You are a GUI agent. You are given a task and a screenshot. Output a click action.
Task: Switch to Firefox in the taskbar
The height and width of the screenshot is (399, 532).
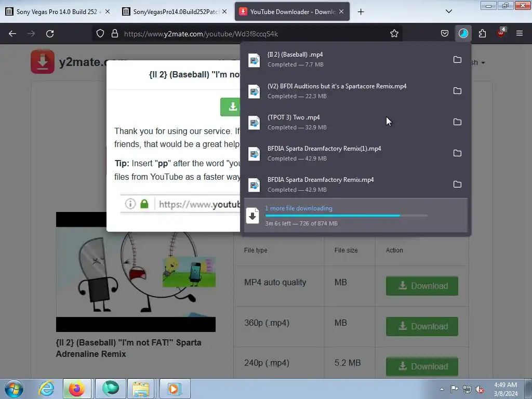click(77, 389)
